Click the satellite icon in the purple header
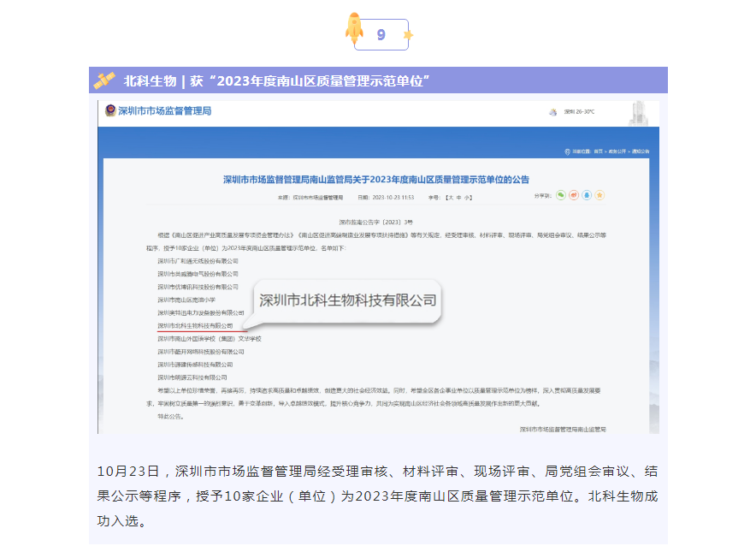The height and width of the screenshot is (558, 756). coord(104,80)
